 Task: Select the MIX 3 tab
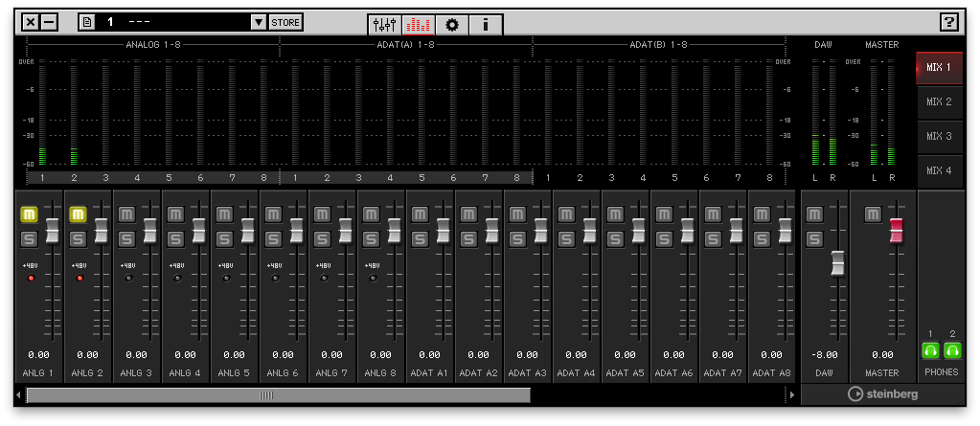[x=940, y=136]
